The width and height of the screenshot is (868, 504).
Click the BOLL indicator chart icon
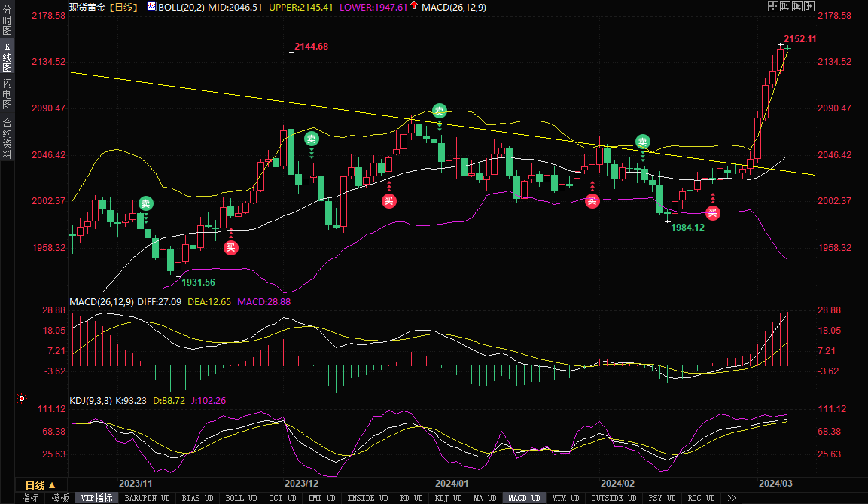point(151,7)
